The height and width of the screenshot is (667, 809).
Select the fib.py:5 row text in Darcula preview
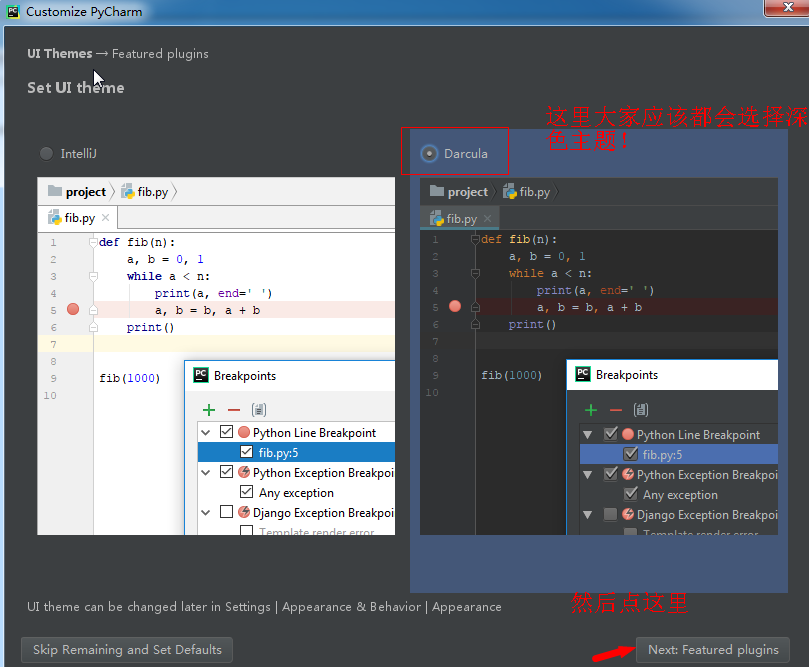pos(662,454)
